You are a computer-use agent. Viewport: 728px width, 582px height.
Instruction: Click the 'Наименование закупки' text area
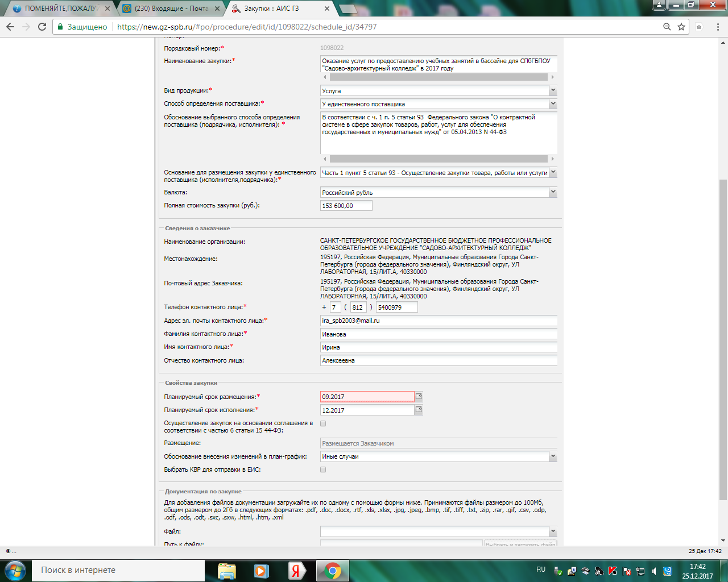(439, 64)
